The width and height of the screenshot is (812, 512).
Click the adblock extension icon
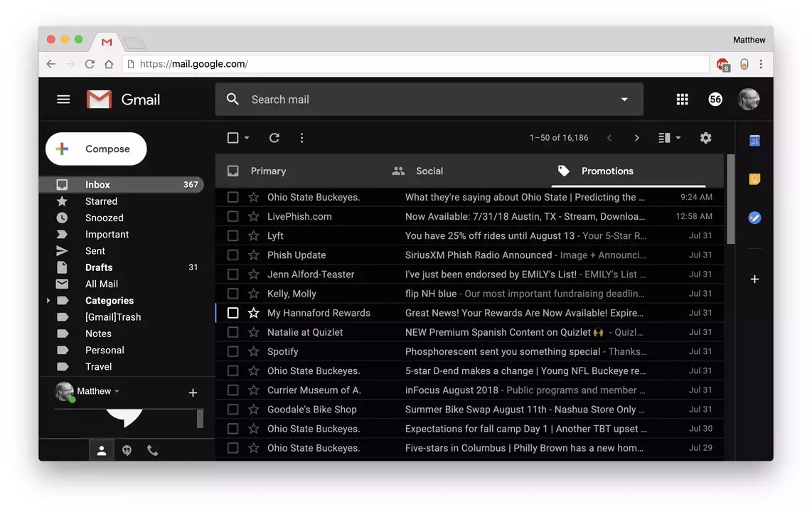[723, 65]
